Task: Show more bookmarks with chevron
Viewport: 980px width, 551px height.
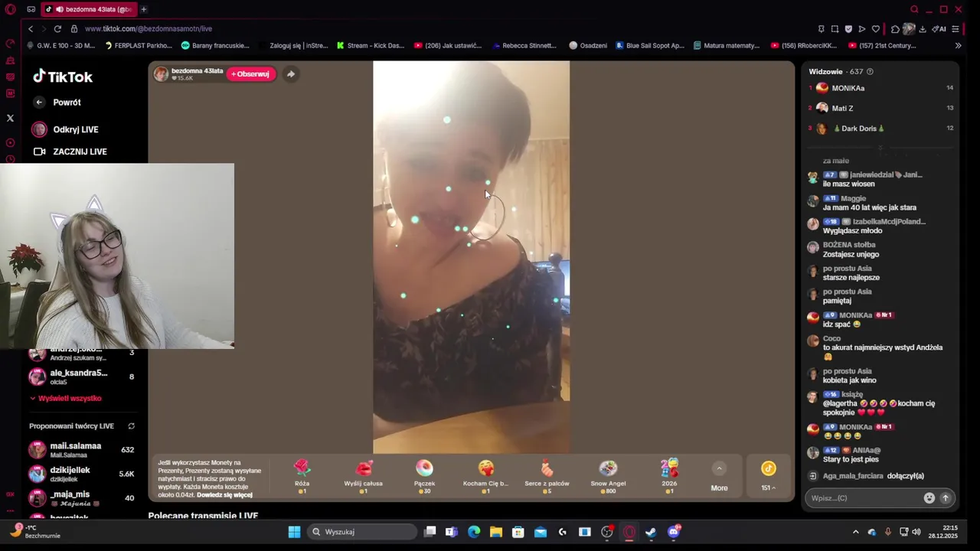Action: 958,46
